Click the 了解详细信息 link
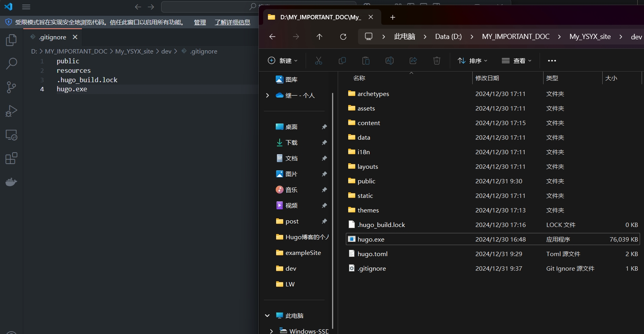This screenshot has width=644, height=334. pos(232,22)
